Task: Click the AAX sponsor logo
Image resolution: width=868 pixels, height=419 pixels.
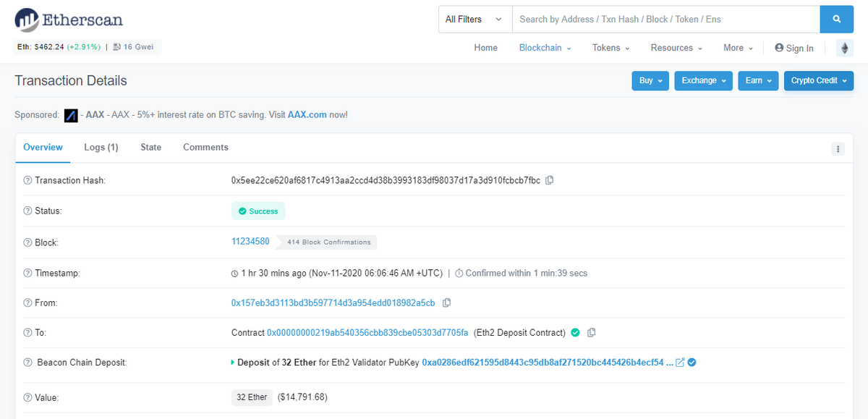Action: (x=71, y=115)
